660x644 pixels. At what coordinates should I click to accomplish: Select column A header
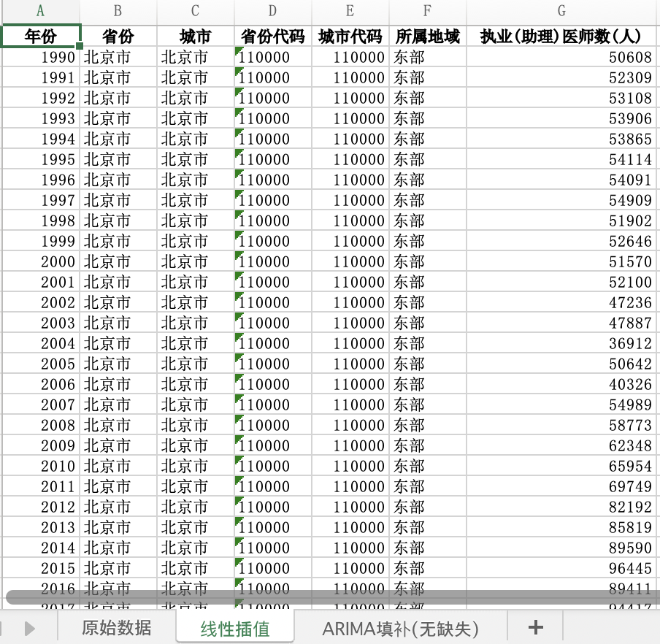point(40,11)
